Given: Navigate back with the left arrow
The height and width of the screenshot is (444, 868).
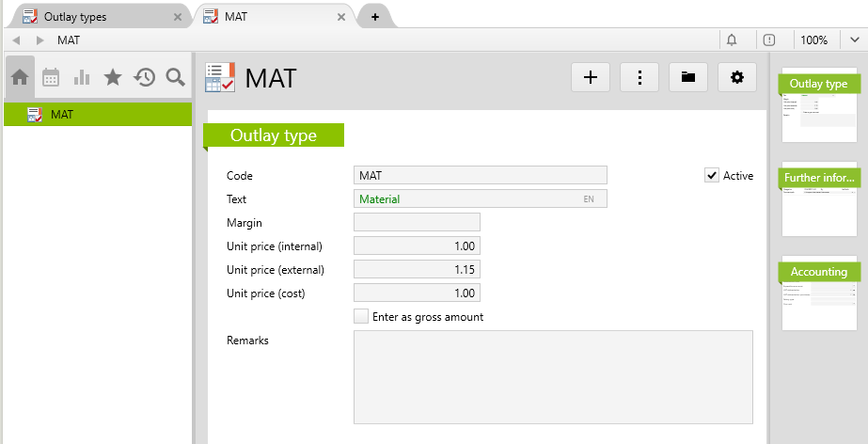Looking at the screenshot, I should pos(17,40).
